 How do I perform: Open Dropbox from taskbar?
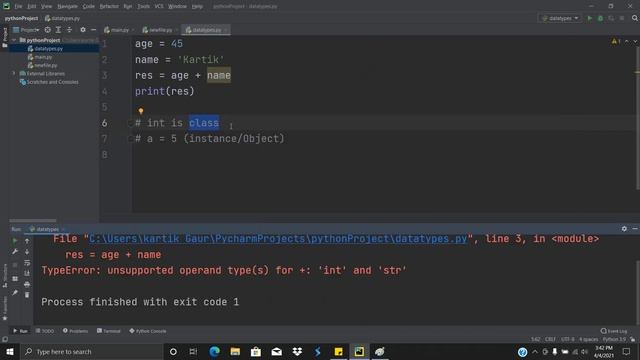pyautogui.click(x=297, y=351)
